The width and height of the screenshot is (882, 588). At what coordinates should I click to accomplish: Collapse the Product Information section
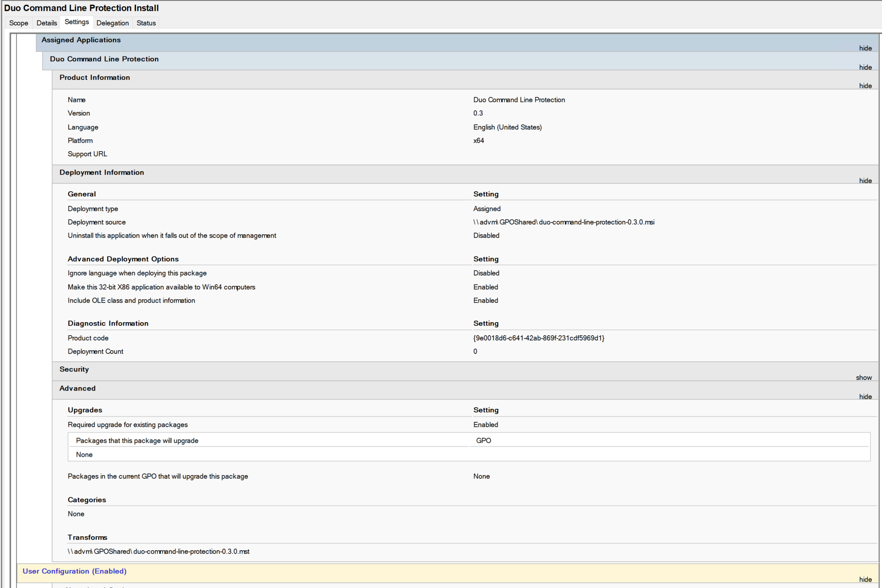click(x=865, y=85)
